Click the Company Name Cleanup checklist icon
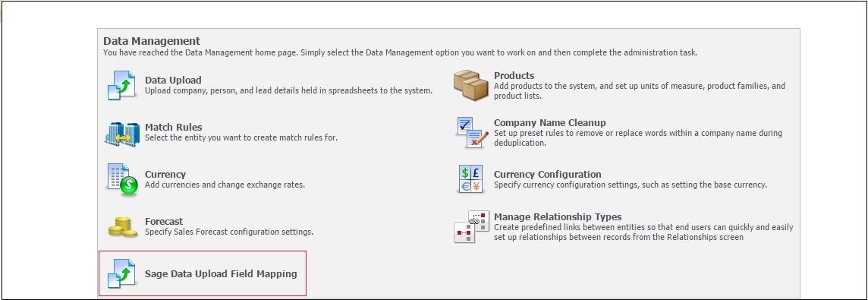The height and width of the screenshot is (300, 868). [472, 133]
